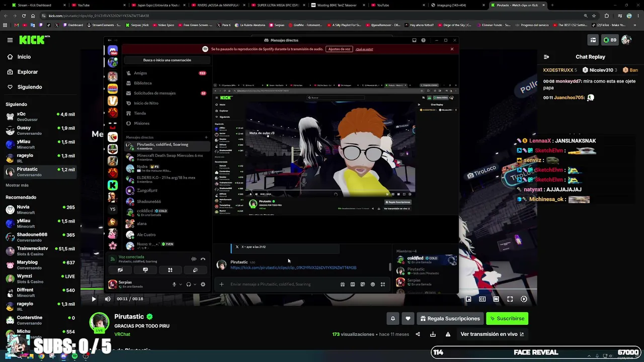Report the clip with warning icon
Screen dimensions: 644x362
pos(448,334)
